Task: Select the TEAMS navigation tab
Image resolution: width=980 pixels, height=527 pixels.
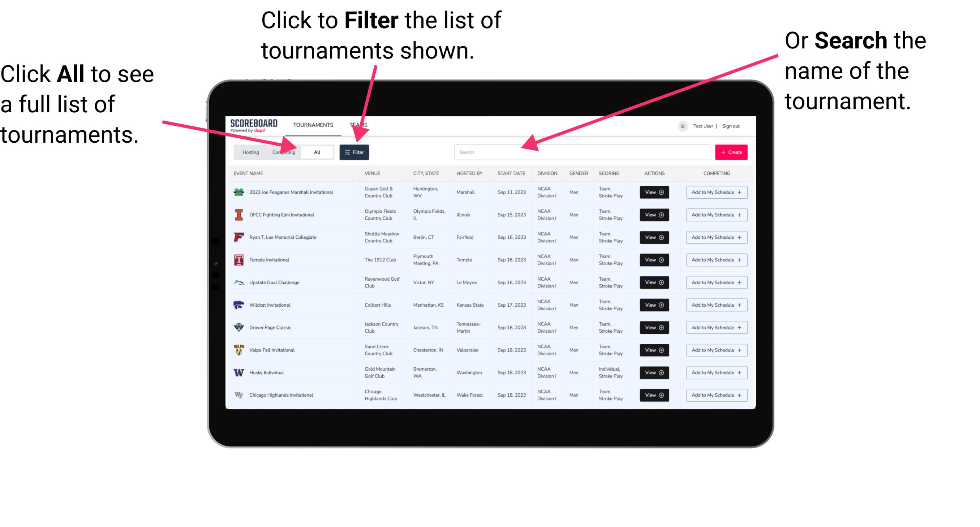Action: click(x=360, y=125)
